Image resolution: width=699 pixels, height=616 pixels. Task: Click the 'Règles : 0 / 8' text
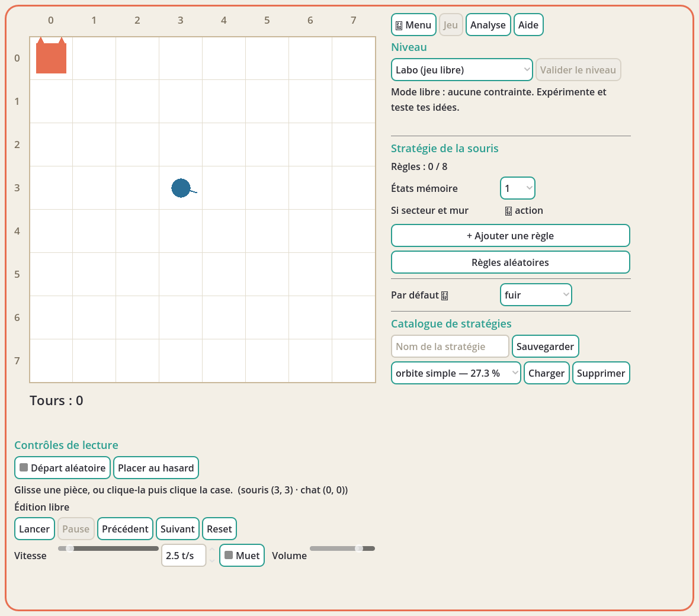[x=419, y=166]
